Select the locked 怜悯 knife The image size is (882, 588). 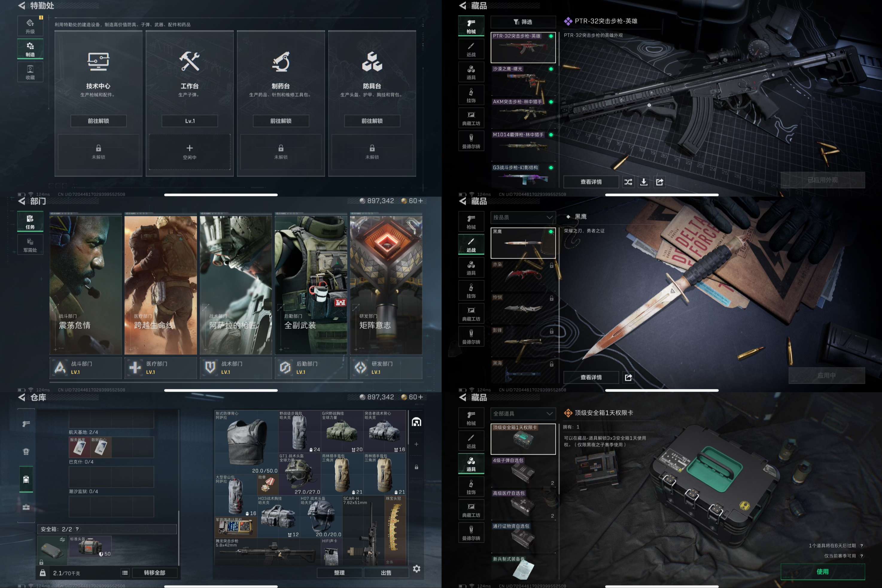[x=523, y=309]
